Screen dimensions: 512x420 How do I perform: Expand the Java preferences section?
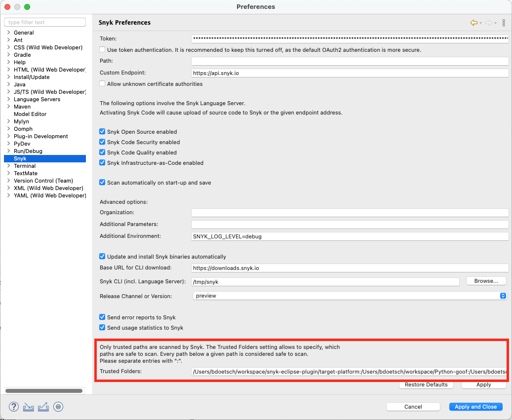(8, 84)
